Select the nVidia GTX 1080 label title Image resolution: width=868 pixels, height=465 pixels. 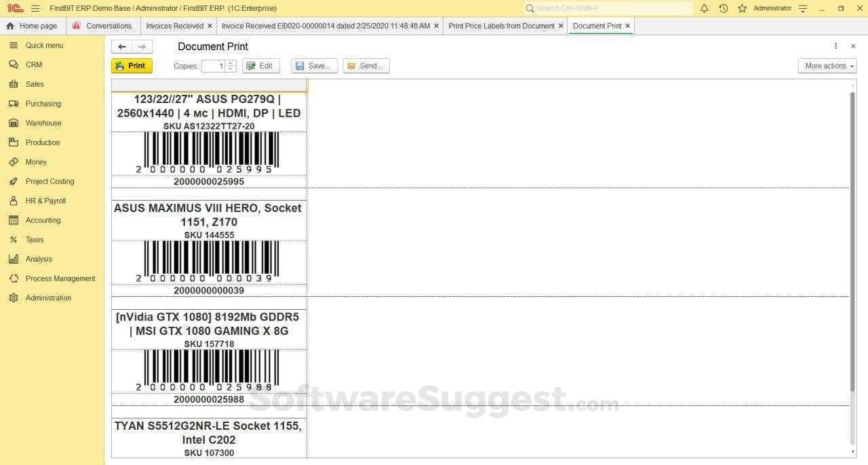tap(208, 324)
